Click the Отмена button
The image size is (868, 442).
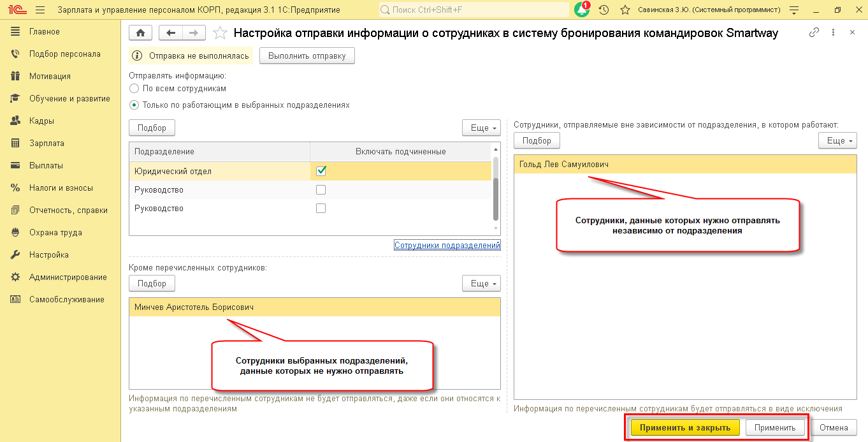(834, 427)
